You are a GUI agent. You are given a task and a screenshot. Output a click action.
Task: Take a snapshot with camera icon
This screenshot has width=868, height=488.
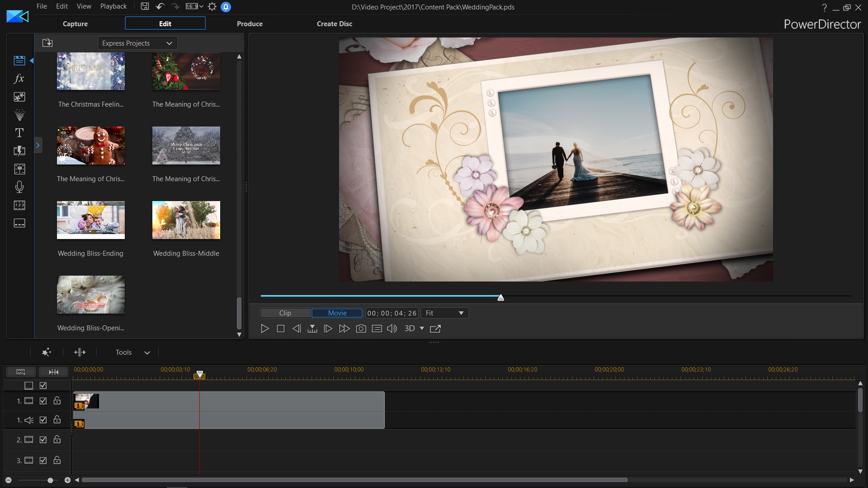[x=361, y=328]
